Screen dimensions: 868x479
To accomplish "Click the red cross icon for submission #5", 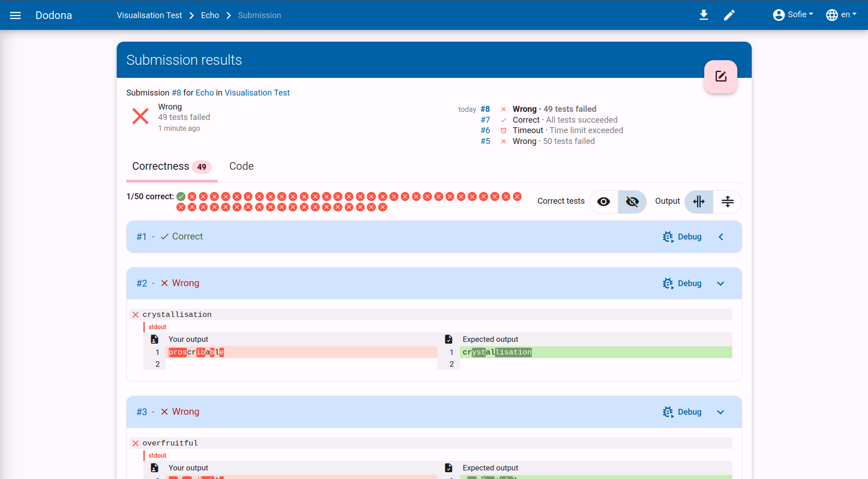I will (503, 141).
